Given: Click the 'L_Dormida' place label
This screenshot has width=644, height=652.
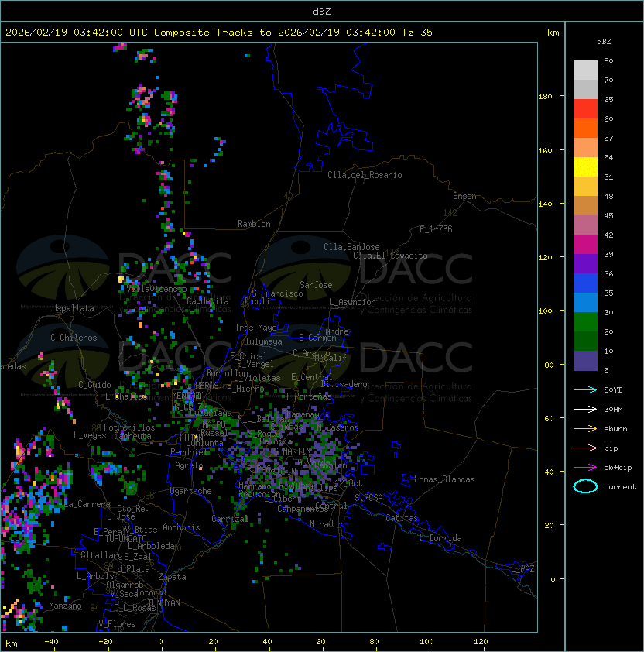Looking at the screenshot, I should click(440, 538).
